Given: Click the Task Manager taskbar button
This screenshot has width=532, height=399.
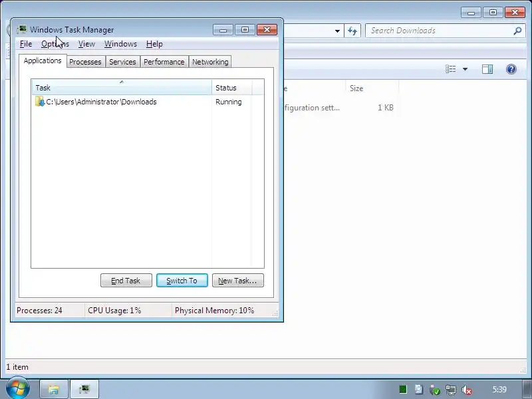Looking at the screenshot, I should tap(84, 389).
